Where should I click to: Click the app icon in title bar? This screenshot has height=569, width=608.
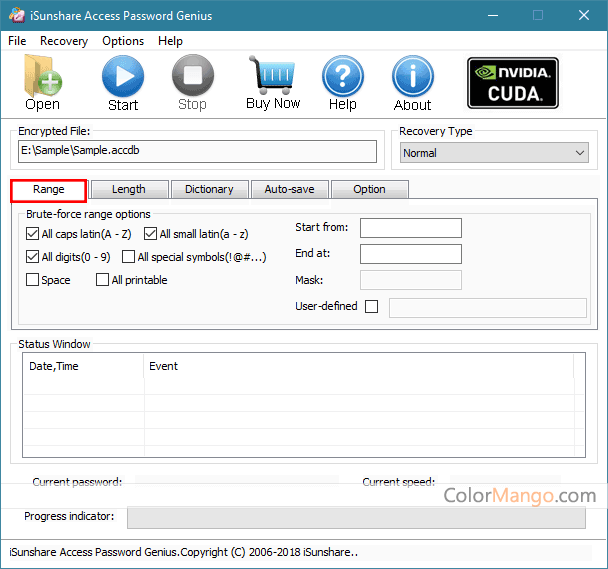tap(17, 16)
